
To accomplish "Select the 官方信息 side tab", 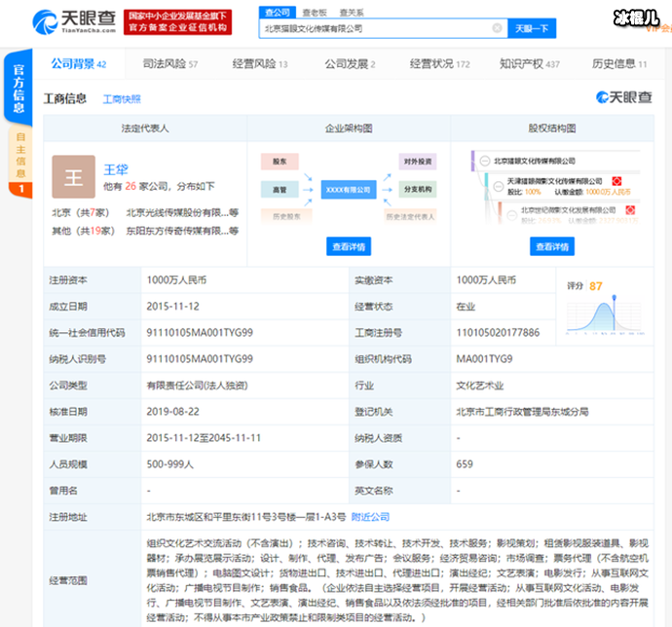I will [x=19, y=88].
